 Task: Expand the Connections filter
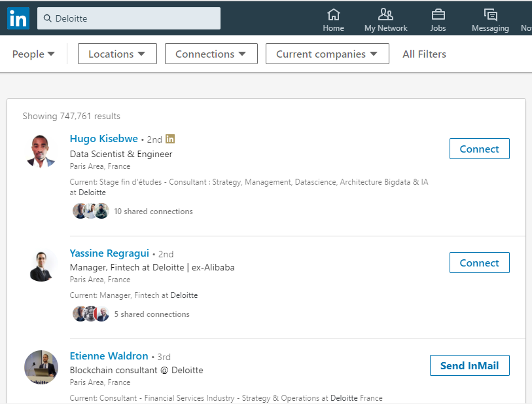pos(211,54)
